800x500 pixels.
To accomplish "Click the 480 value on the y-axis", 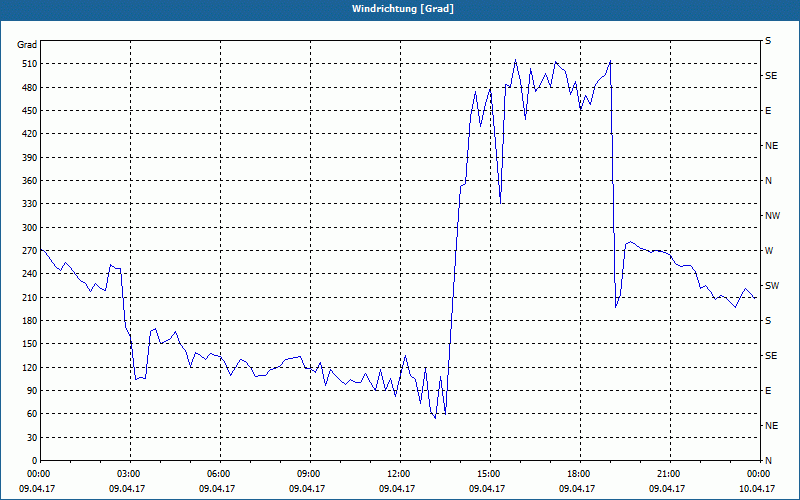I will coord(29,87).
